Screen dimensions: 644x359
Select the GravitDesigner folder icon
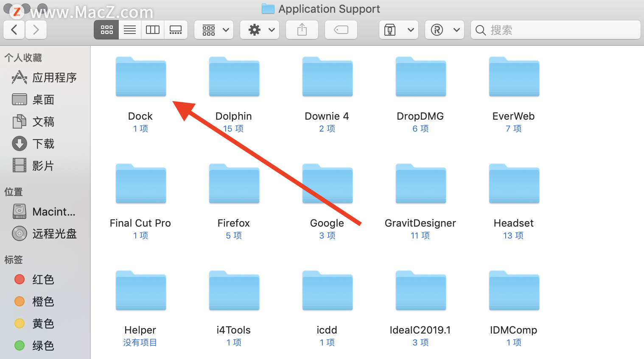[421, 184]
